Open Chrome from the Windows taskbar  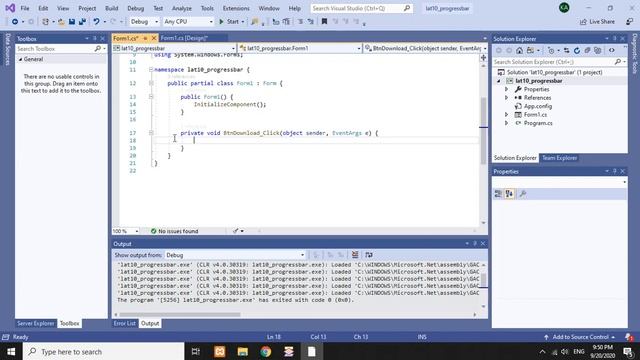point(266,351)
